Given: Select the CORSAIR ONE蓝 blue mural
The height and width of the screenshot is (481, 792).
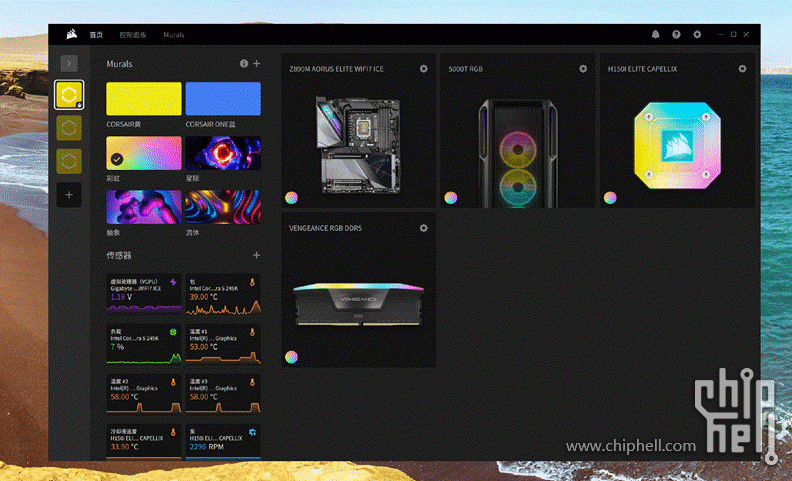Looking at the screenshot, I should pos(223,99).
